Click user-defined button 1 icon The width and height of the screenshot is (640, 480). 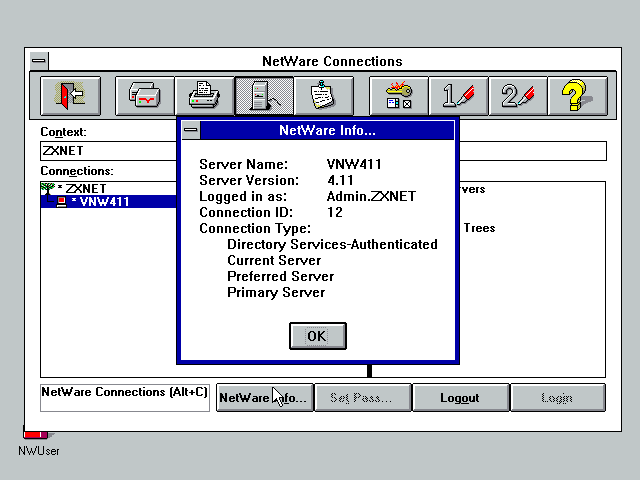[x=458, y=96]
